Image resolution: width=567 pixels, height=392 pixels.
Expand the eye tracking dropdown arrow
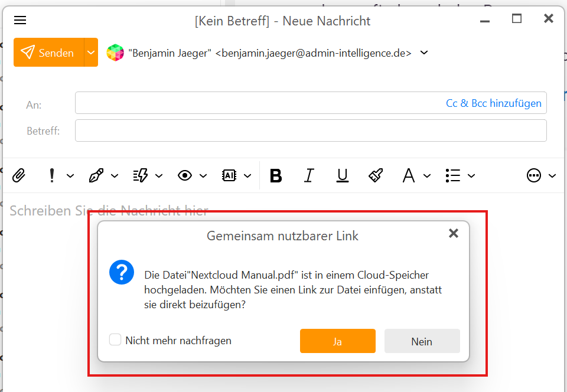click(203, 176)
